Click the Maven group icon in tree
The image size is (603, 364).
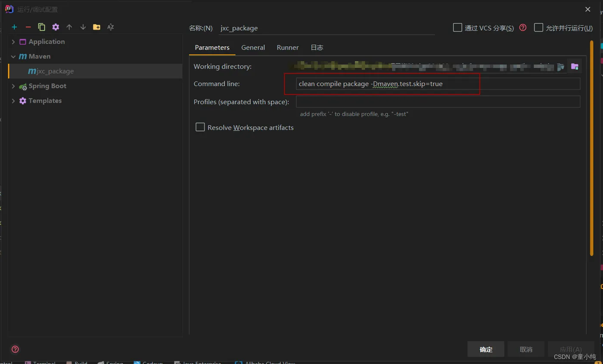tap(23, 56)
